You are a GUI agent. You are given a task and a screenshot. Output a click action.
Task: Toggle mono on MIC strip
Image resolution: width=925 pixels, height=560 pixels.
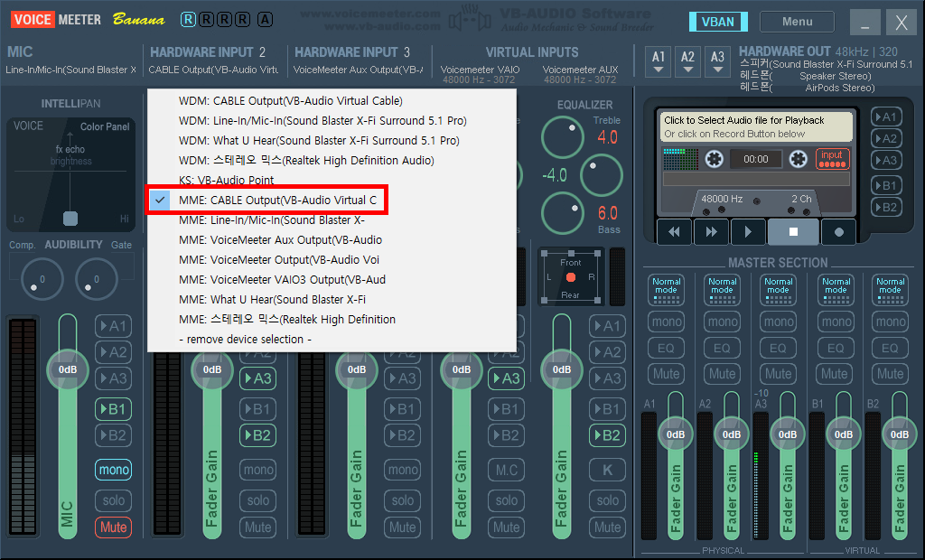click(113, 470)
